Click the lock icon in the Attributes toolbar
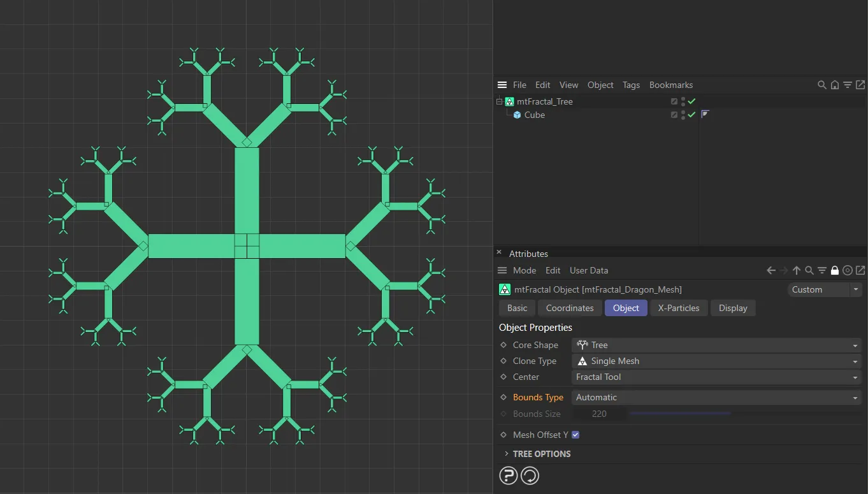Image resolution: width=868 pixels, height=494 pixels. [x=835, y=270]
